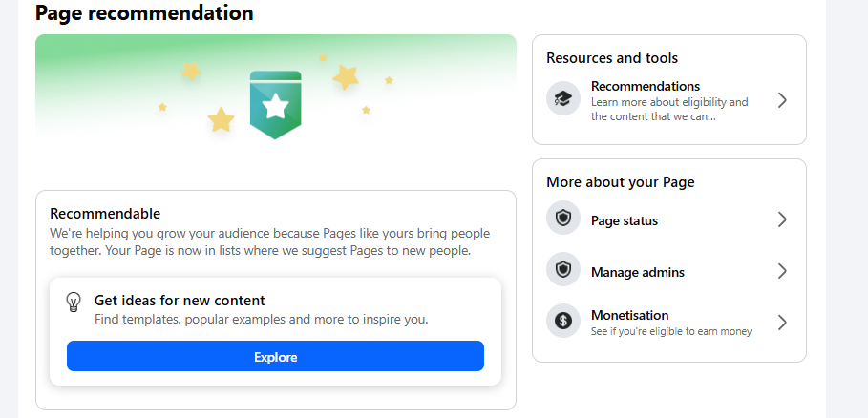
Task: Click the Resources and tools heading
Action: click(x=612, y=58)
